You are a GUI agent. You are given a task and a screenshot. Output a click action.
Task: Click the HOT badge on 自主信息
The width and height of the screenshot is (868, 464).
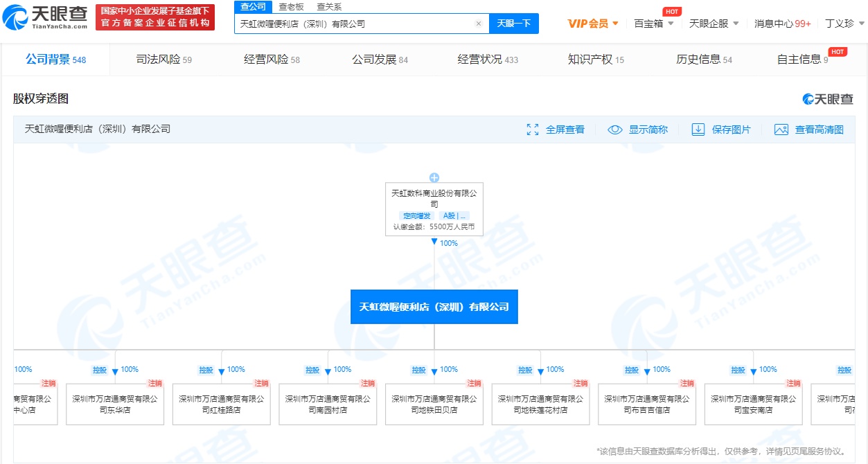point(838,52)
